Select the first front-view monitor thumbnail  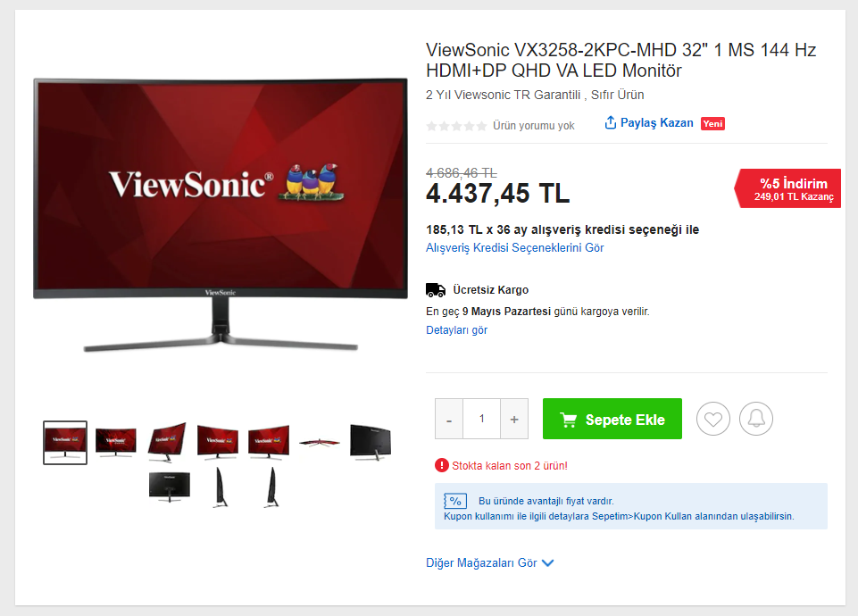65,443
